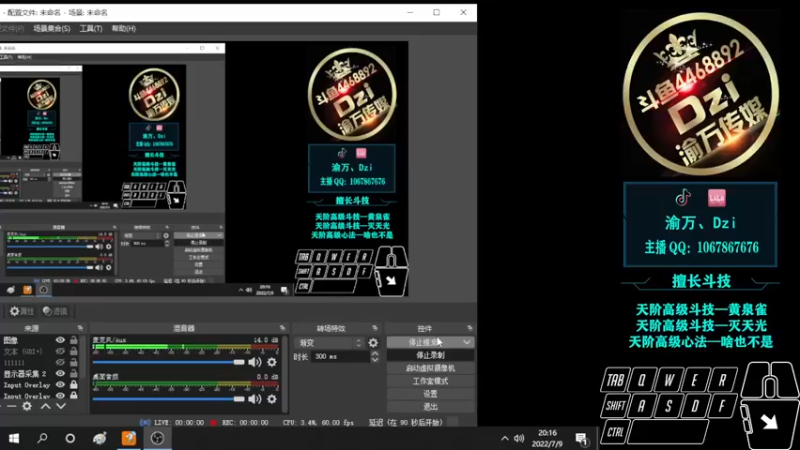
Task: Hide the 显示器采集 2 source
Action: (60, 373)
